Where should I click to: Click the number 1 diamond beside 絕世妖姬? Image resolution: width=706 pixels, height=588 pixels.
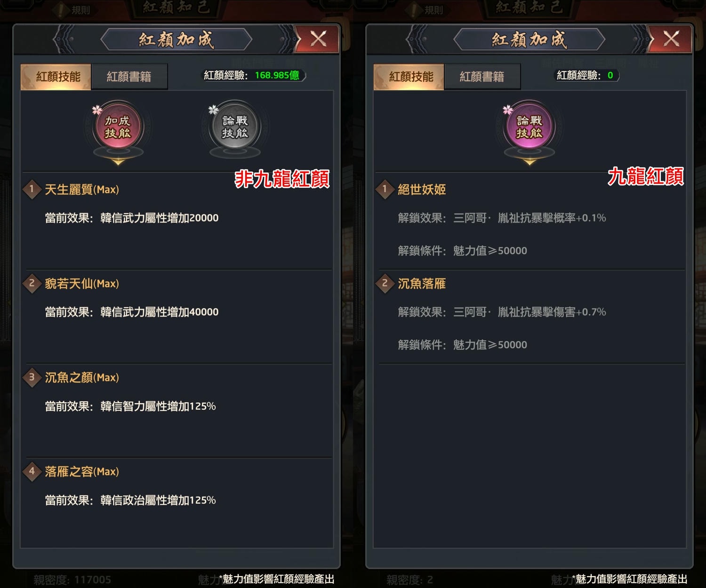tap(385, 190)
